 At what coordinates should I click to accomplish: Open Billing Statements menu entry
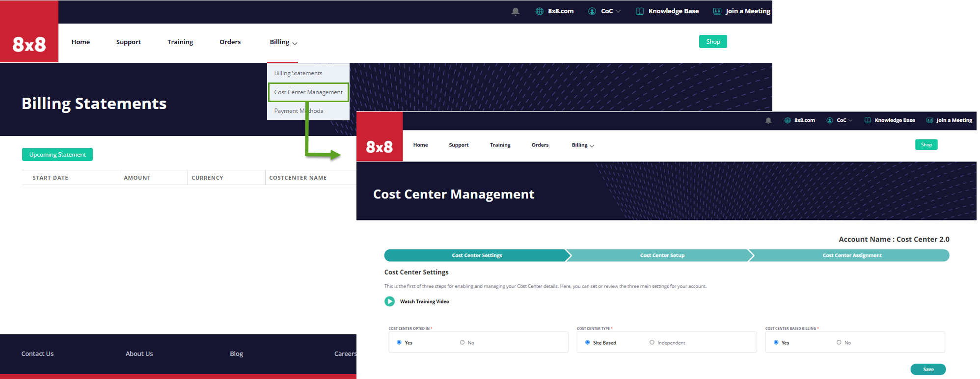coord(298,73)
